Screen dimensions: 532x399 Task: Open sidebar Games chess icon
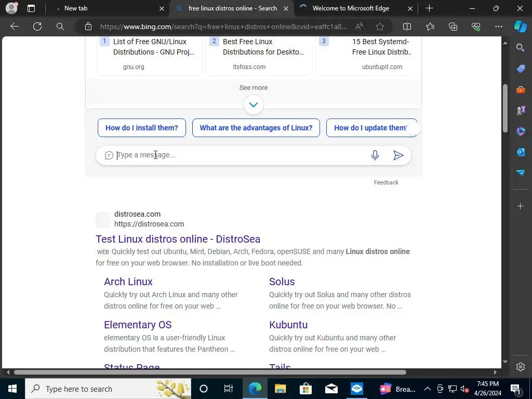tap(521, 110)
